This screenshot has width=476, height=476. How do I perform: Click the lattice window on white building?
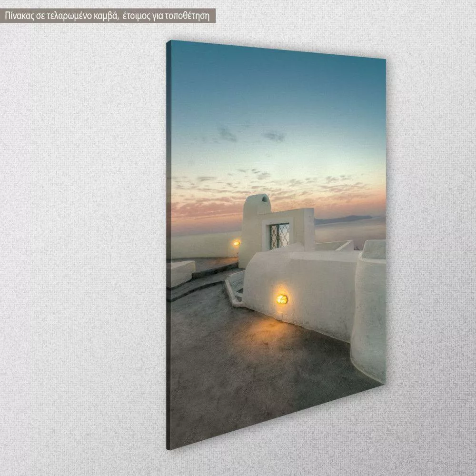point(279,236)
